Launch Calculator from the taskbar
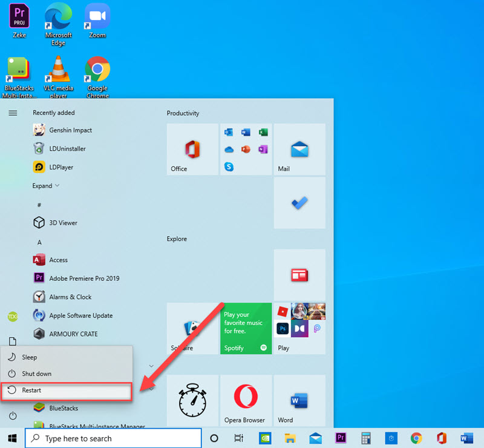484x448 pixels. [366, 437]
